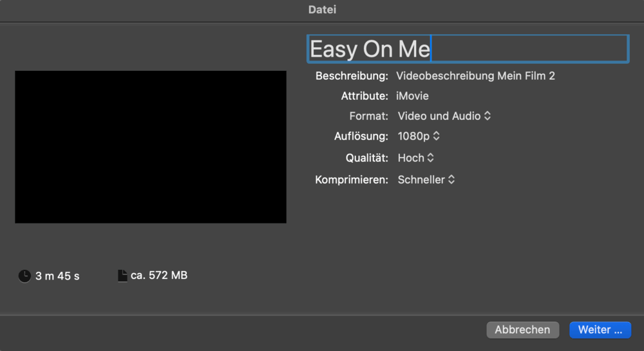644x351 pixels.
Task: Click the 3 m 45 s duration text
Action: click(x=57, y=276)
